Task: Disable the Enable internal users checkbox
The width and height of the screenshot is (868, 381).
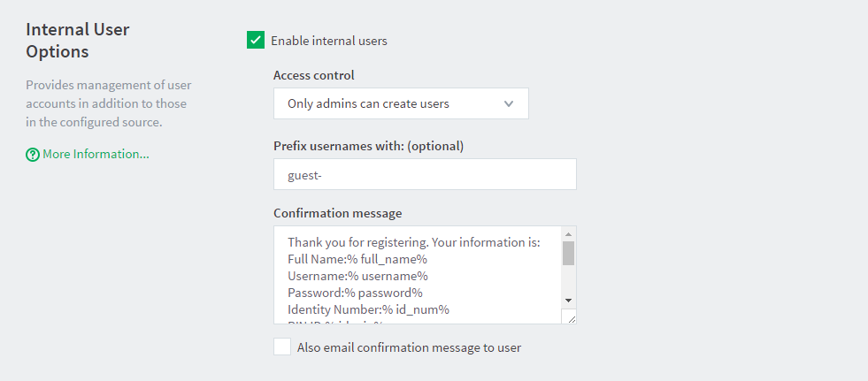Action: [x=256, y=40]
